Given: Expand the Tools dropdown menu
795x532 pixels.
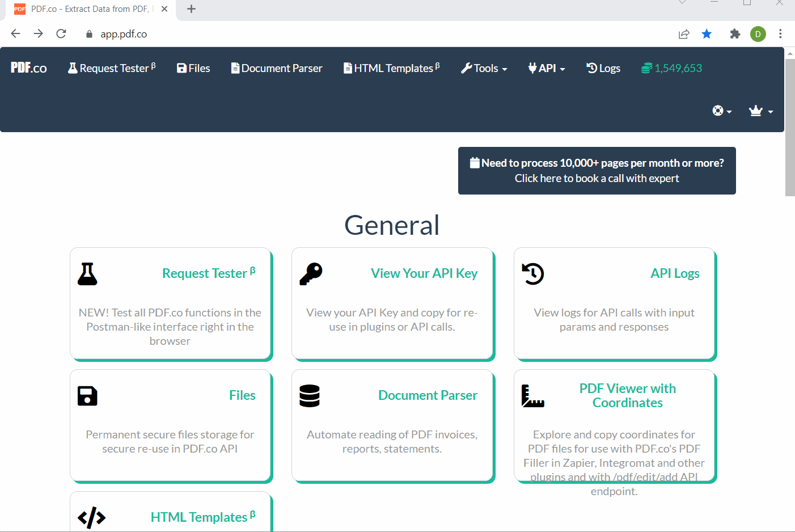Looking at the screenshot, I should click(x=484, y=68).
